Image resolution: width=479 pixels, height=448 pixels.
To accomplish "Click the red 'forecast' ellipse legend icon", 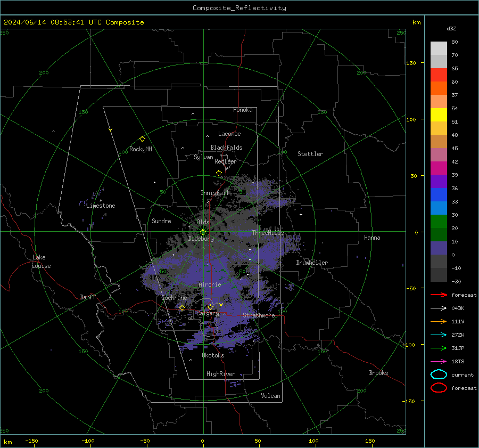I will coord(439,388).
